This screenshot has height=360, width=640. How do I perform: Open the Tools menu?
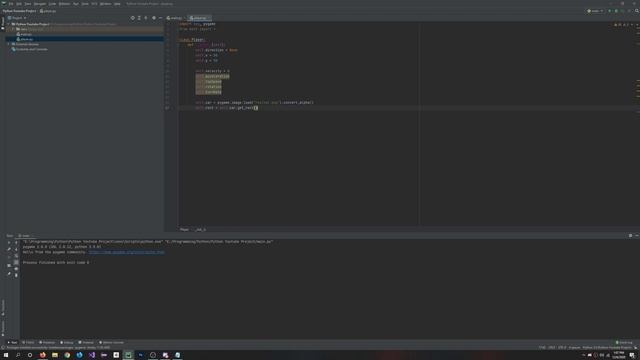pos(85,4)
